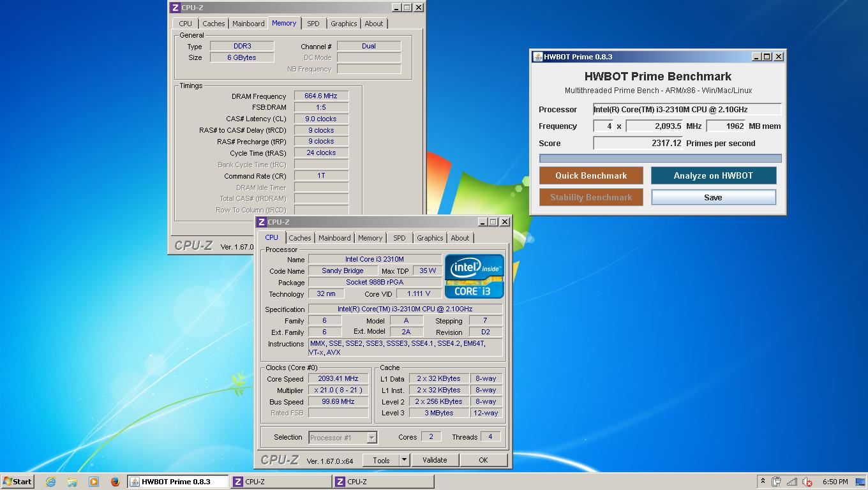The width and height of the screenshot is (868, 490).
Task: Click the memory Size value 6 GBytes
Action: 242,57
